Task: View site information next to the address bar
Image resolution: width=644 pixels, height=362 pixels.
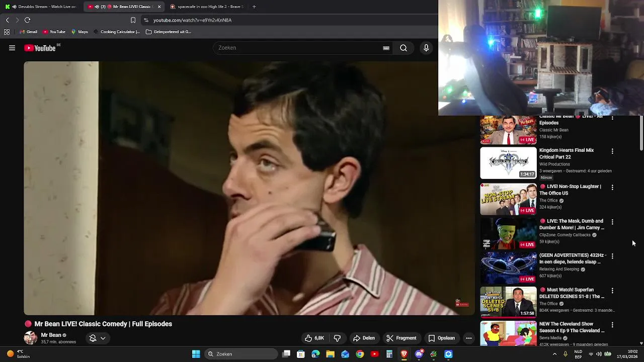Action: [146, 20]
